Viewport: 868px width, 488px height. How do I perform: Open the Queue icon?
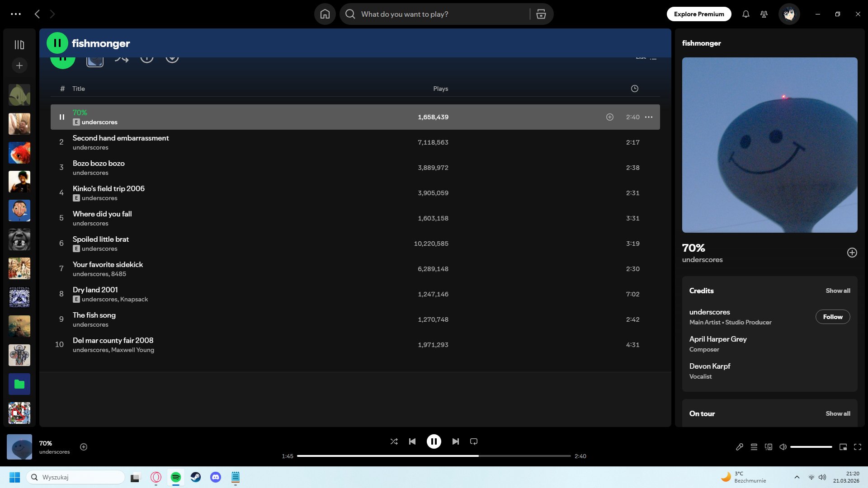pyautogui.click(x=754, y=447)
